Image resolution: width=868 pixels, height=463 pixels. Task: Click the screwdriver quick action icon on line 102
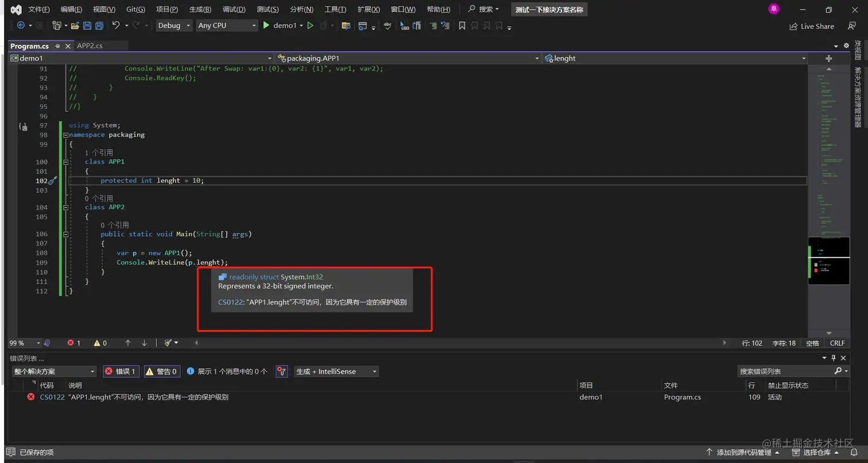tap(52, 180)
